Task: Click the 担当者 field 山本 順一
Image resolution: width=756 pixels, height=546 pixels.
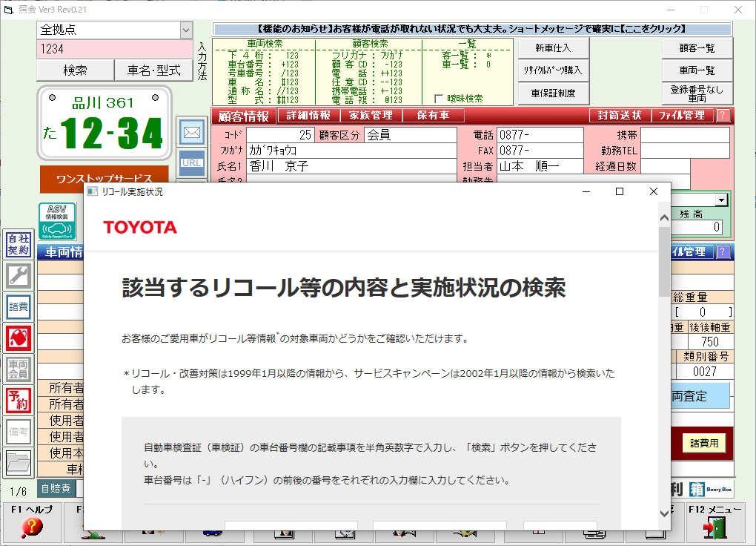Action: pyautogui.click(x=540, y=166)
